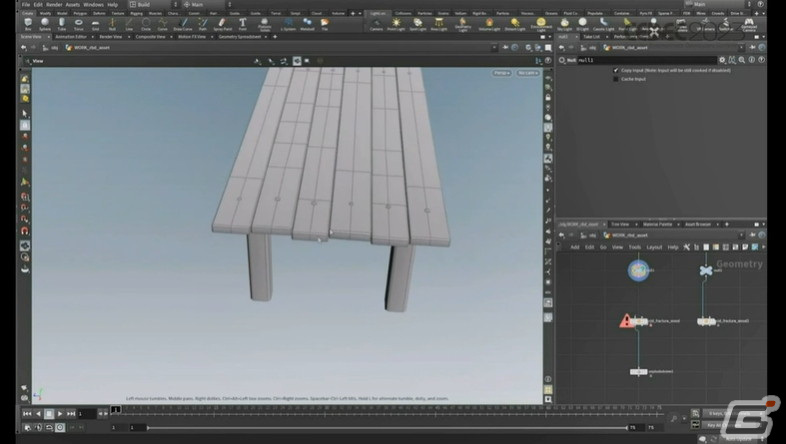Screen dimensions: 786x444
Task: Open Render View tab options arrow
Action: (x=127, y=37)
